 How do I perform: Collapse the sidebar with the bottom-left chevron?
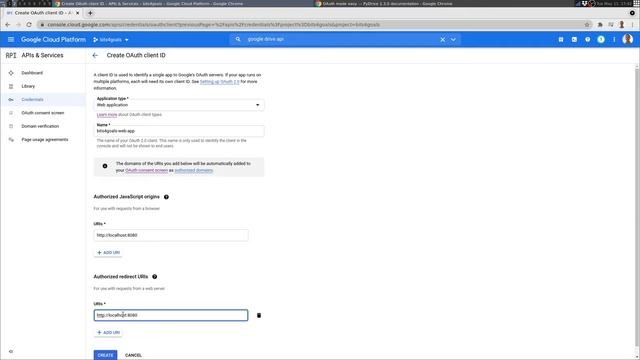tap(11, 351)
